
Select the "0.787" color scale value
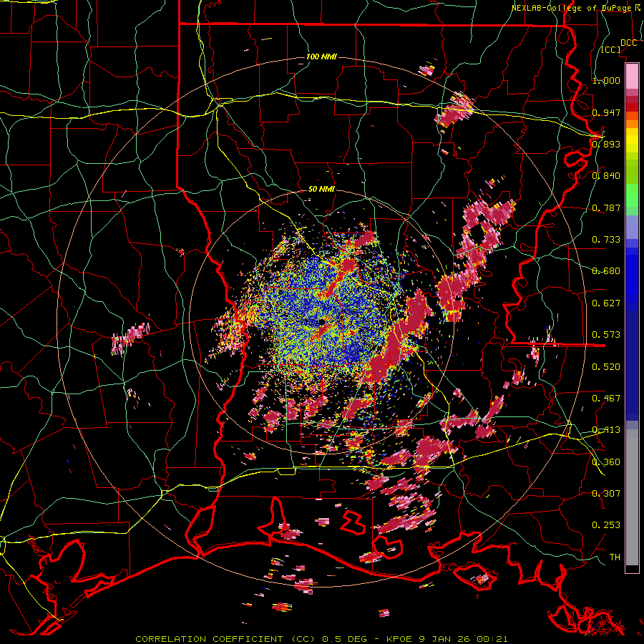(606, 208)
